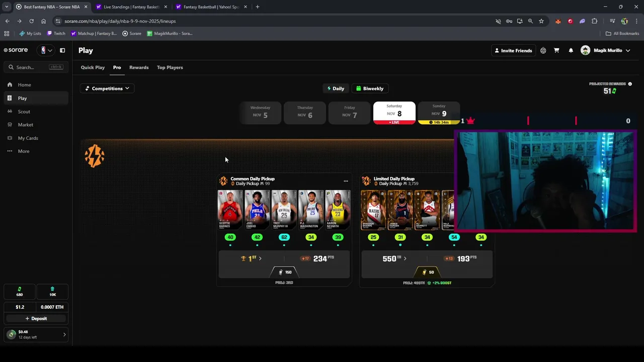Open Chrome media controls icon
644x362 pixels.
tap(612, 21)
